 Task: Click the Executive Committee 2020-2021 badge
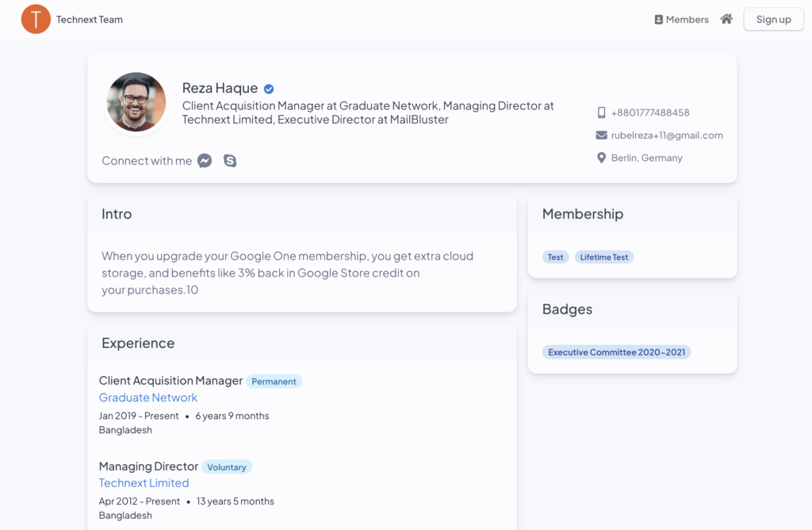(616, 353)
